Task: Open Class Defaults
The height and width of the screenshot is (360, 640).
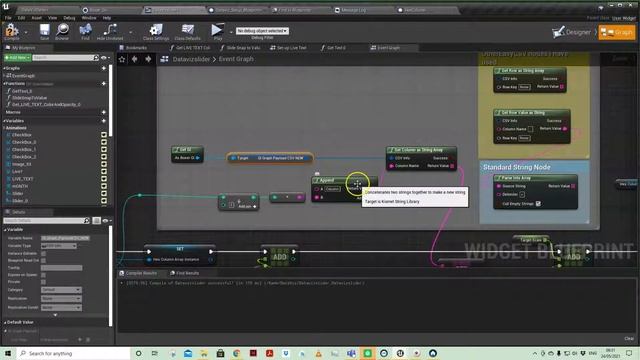Action: [x=187, y=31]
